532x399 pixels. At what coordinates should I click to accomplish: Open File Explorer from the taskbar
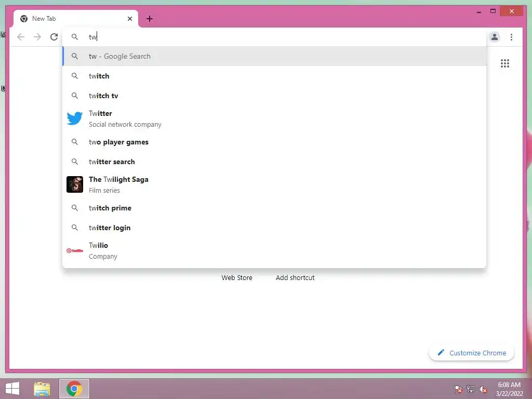coord(42,389)
